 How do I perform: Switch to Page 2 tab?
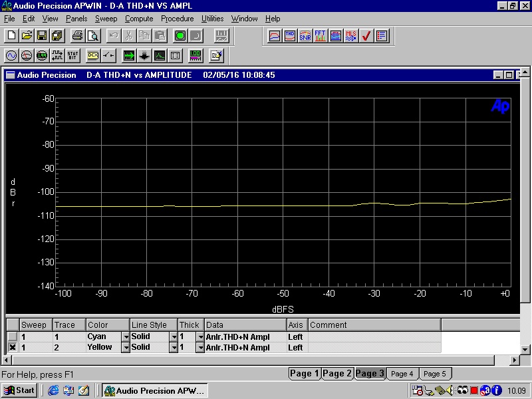(337, 374)
